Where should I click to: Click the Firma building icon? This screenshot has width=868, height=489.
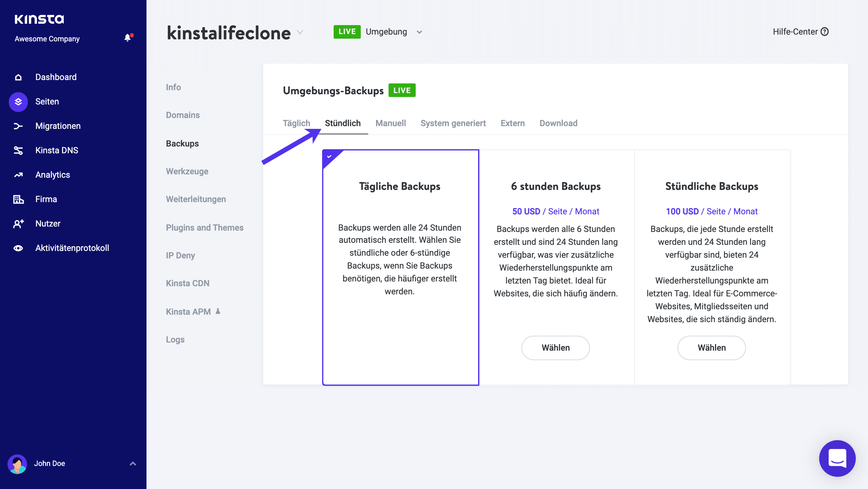tap(18, 199)
